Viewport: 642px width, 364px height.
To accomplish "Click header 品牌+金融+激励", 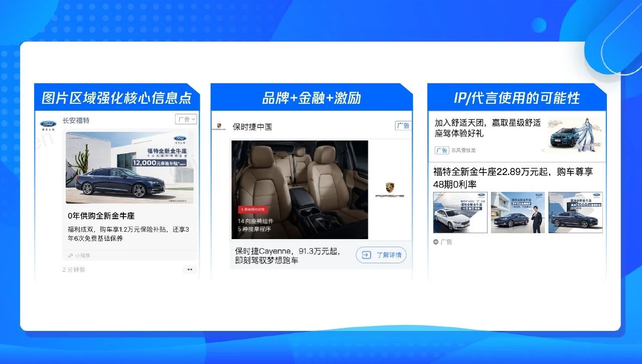I will click(311, 97).
